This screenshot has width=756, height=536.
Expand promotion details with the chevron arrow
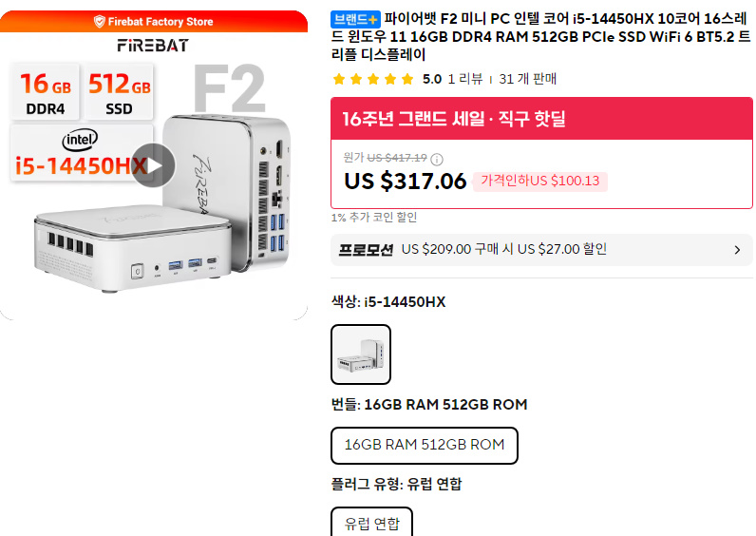[x=737, y=250]
